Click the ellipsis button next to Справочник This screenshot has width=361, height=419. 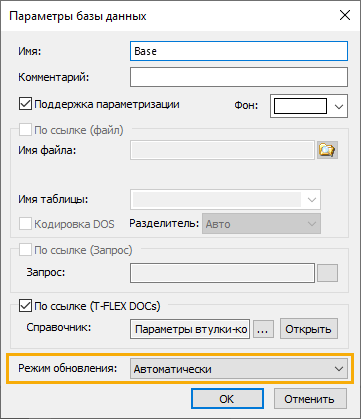[x=263, y=329]
